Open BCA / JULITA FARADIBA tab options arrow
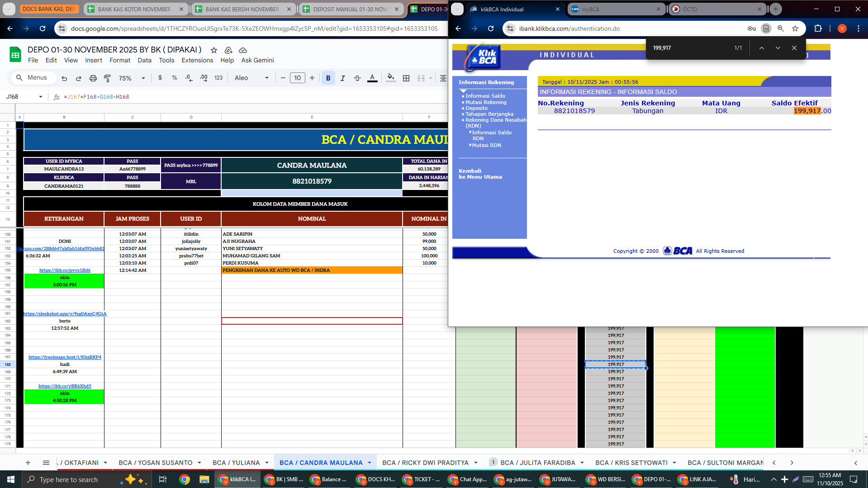This screenshot has width=868, height=488. point(582,463)
